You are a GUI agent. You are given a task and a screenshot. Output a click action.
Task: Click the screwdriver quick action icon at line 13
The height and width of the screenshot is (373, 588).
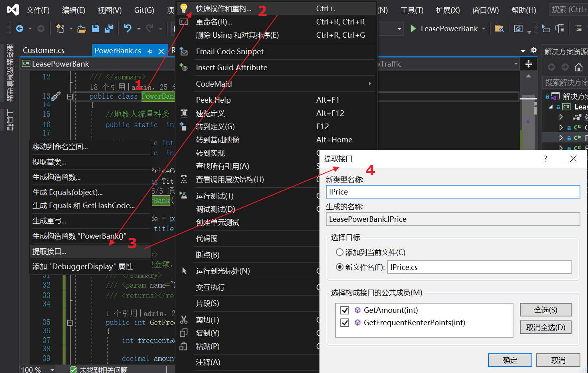pos(56,96)
